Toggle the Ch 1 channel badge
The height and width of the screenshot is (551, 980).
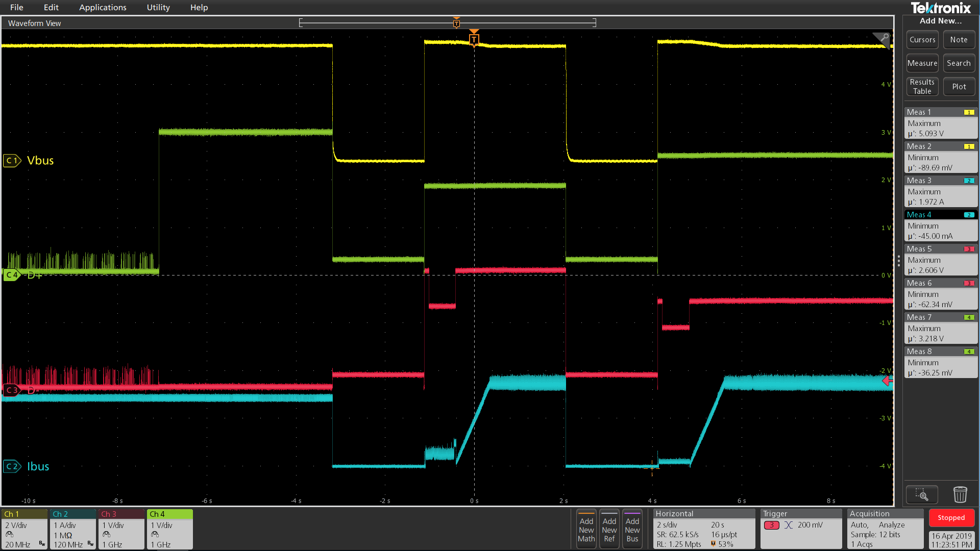pyautogui.click(x=24, y=529)
